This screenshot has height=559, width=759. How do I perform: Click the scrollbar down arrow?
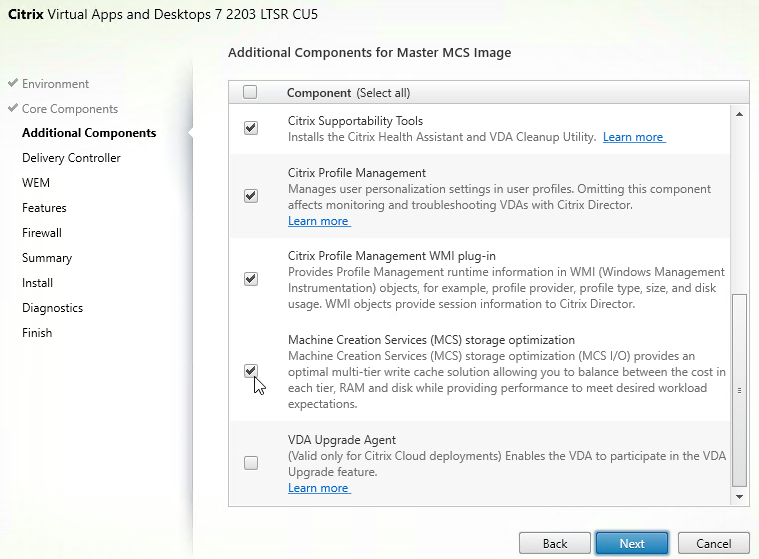coord(739,497)
